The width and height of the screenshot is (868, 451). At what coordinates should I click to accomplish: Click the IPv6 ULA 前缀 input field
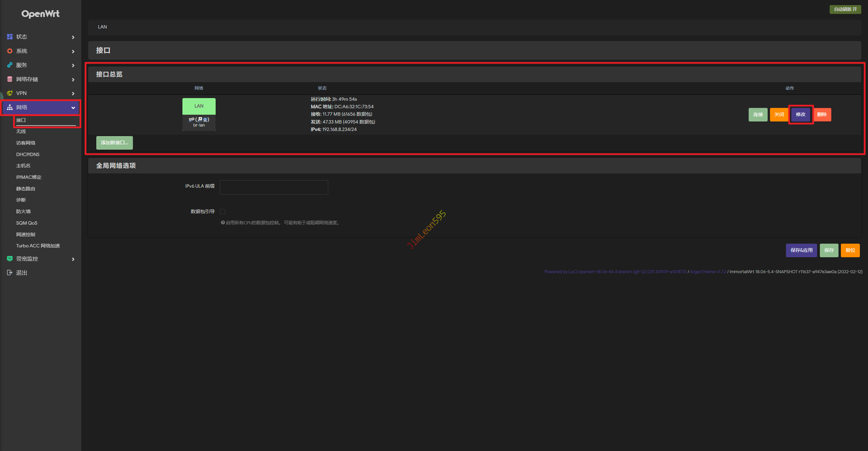(x=274, y=187)
